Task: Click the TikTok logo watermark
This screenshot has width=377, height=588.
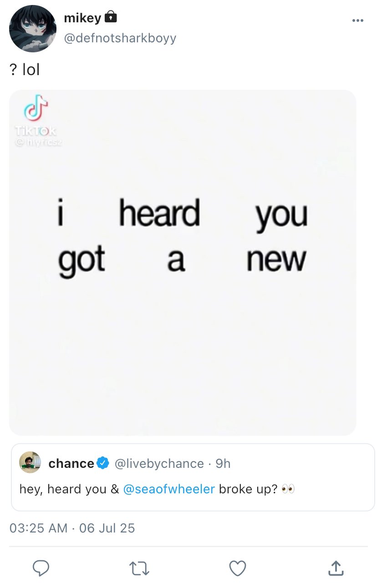Action: point(36,110)
